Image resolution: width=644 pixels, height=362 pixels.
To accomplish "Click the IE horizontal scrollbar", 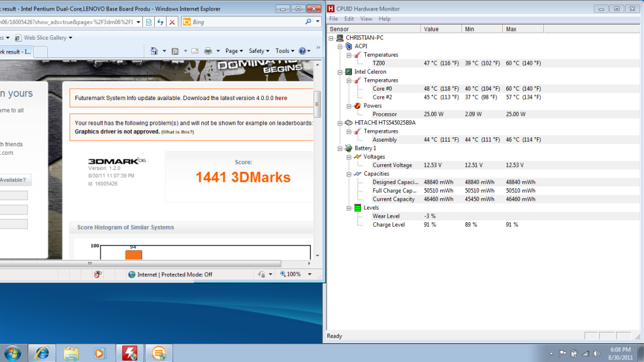I will [x=140, y=263].
